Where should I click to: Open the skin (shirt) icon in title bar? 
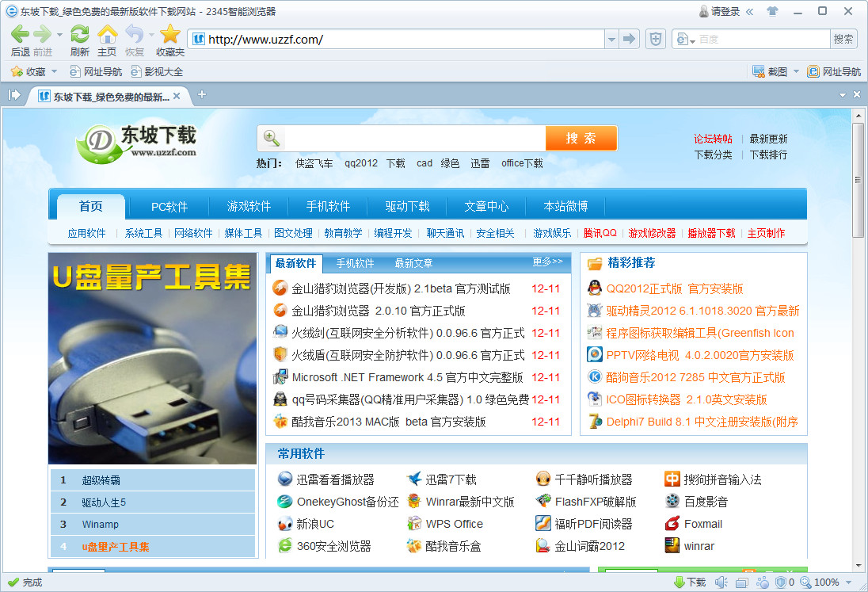(x=772, y=11)
